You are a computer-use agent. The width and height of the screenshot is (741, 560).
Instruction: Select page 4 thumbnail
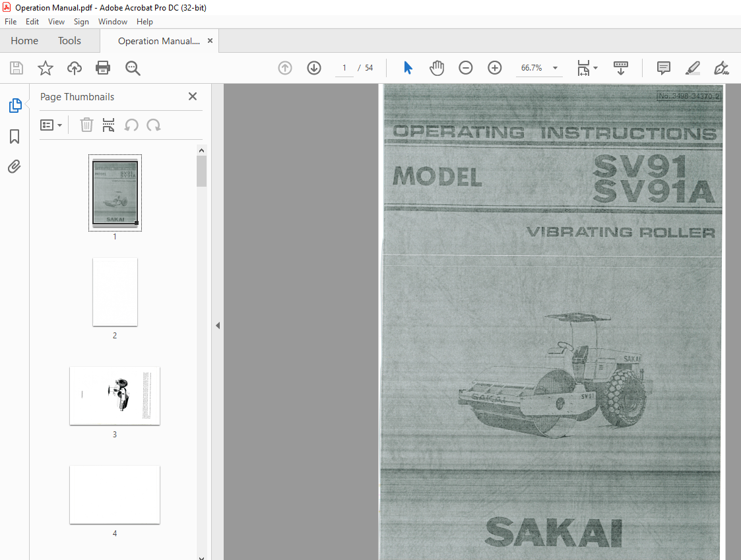pyautogui.click(x=115, y=495)
